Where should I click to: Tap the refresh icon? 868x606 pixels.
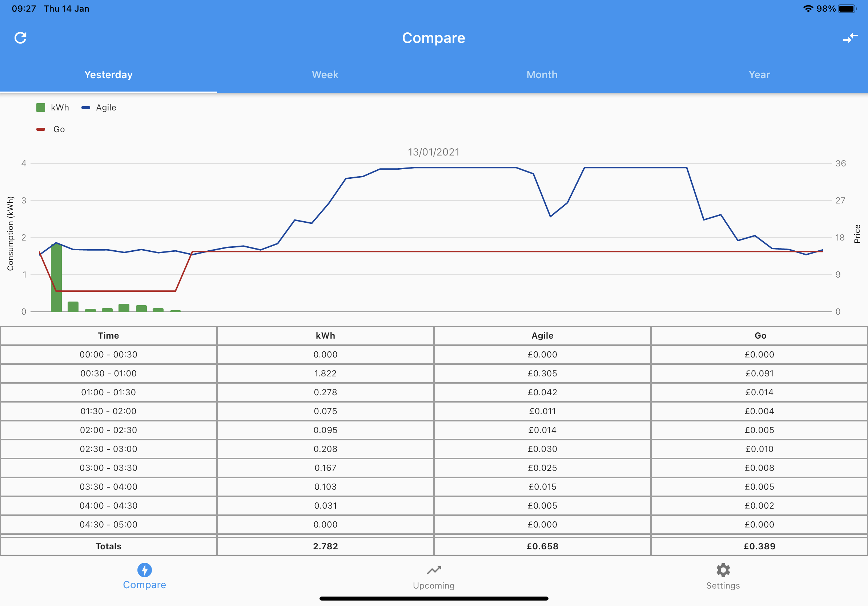(20, 38)
